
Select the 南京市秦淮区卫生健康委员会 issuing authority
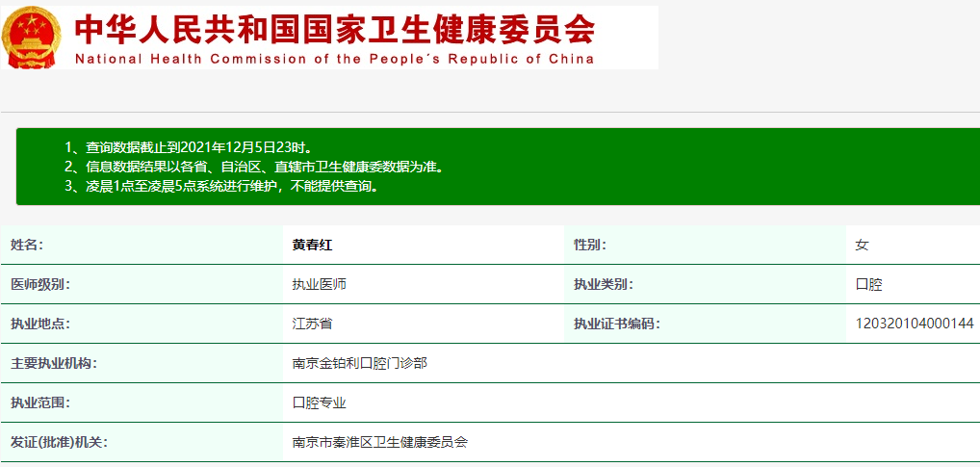pyautogui.click(x=379, y=442)
